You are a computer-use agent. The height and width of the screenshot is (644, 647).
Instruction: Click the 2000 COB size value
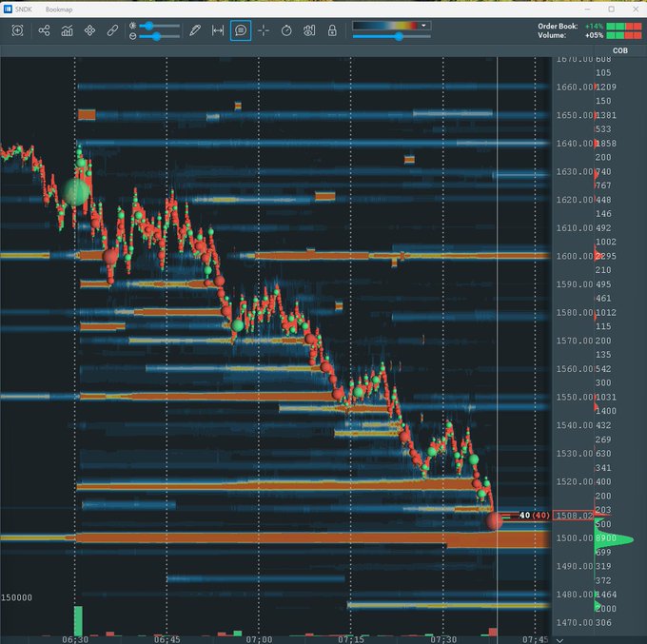coord(606,609)
